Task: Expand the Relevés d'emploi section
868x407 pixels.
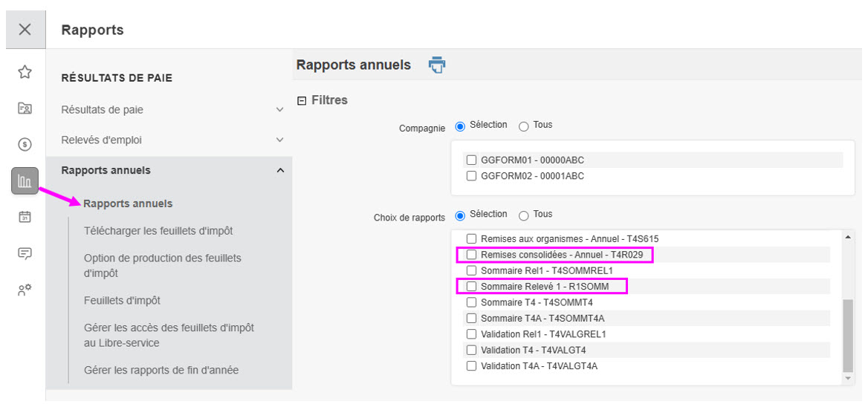Action: click(x=279, y=140)
